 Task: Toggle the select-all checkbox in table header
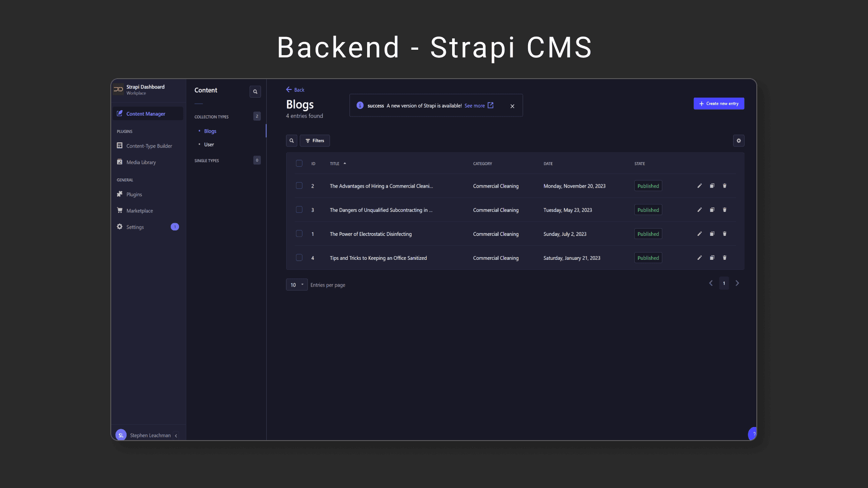click(x=299, y=163)
